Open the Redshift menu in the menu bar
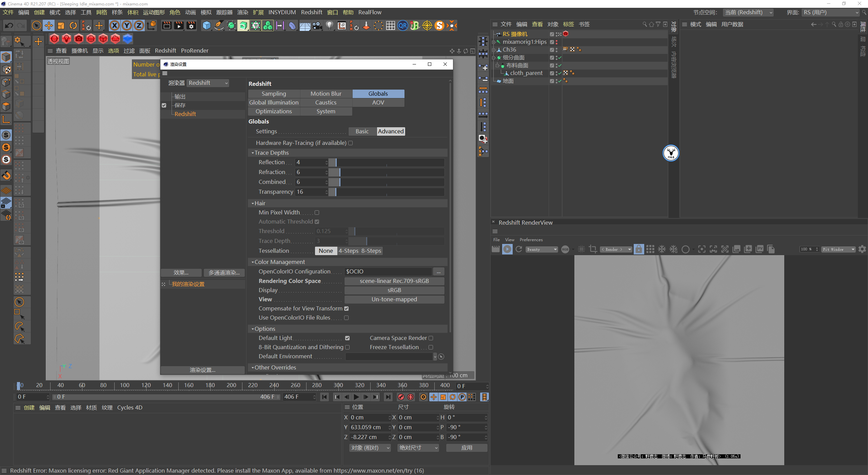Screen dimensions: 868x475 pyautogui.click(x=311, y=12)
